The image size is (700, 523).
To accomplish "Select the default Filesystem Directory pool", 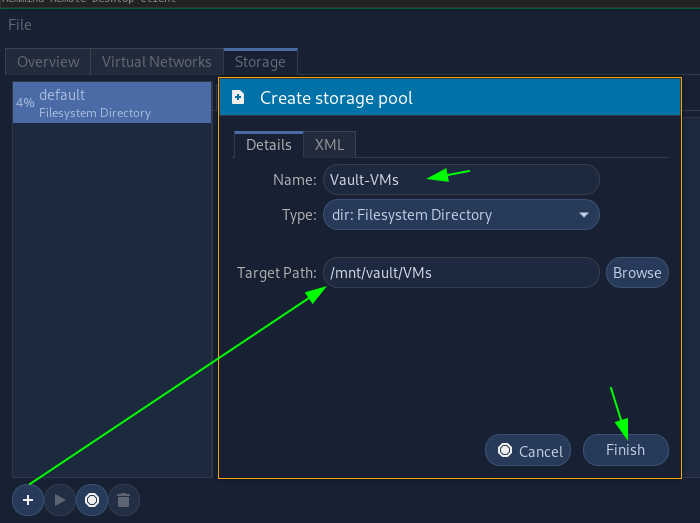I will (112, 103).
